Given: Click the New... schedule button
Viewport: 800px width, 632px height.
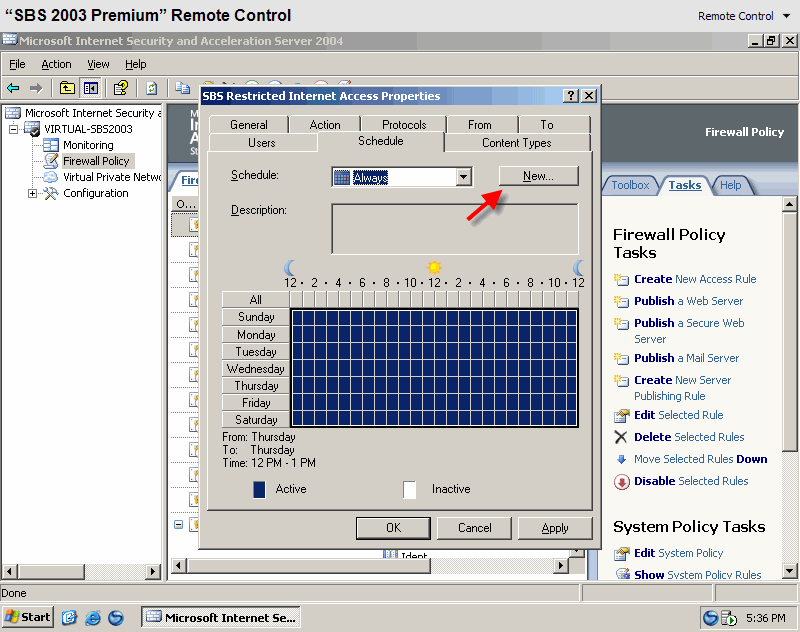Looking at the screenshot, I should tap(538, 176).
